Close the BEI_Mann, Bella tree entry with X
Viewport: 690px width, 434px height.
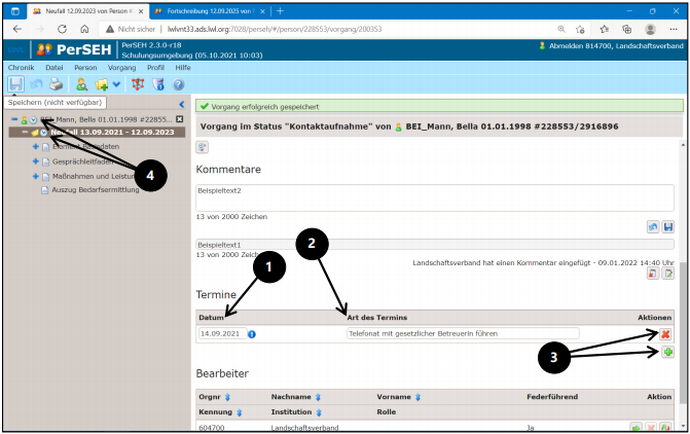tap(180, 119)
